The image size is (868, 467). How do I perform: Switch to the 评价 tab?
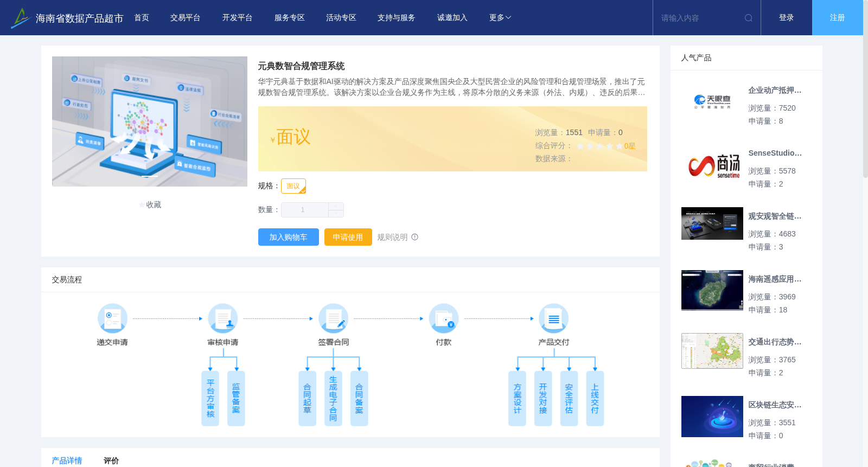pos(111,460)
